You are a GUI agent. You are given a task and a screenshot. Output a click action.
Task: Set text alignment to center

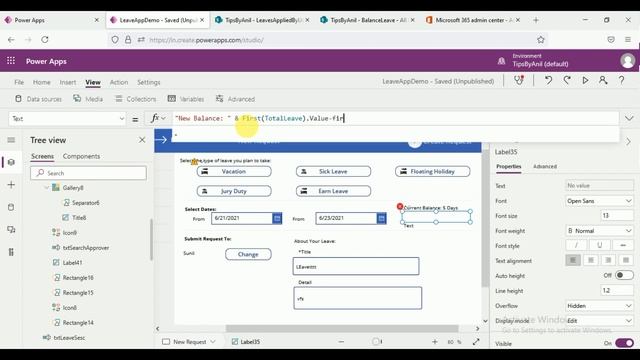coord(591,260)
